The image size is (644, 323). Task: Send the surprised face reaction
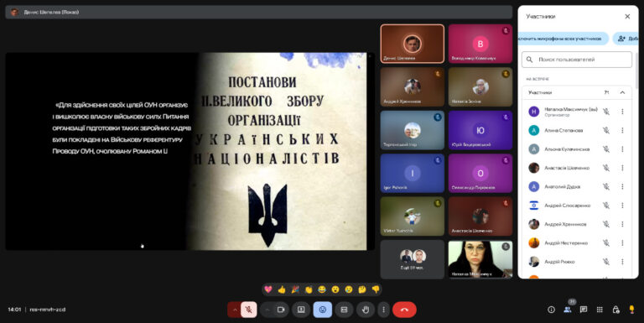point(335,289)
